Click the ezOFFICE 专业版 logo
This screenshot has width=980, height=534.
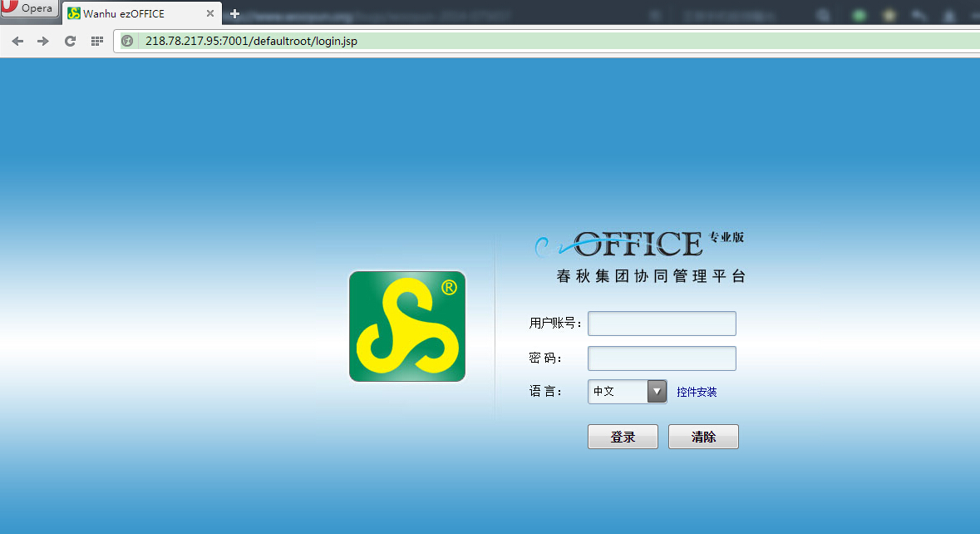click(x=638, y=244)
